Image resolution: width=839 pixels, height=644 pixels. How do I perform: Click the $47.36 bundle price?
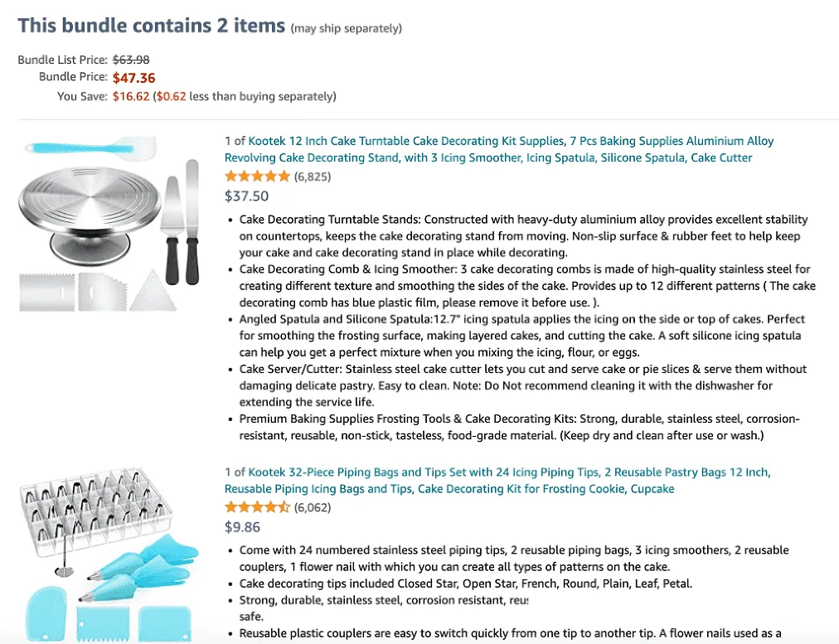pyautogui.click(x=133, y=78)
